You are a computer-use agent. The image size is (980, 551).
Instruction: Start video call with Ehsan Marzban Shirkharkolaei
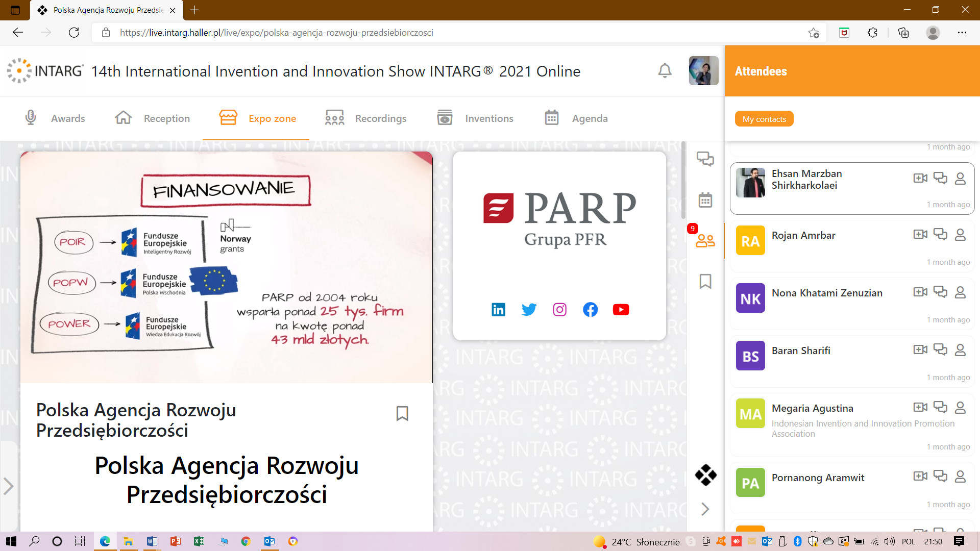click(x=920, y=178)
